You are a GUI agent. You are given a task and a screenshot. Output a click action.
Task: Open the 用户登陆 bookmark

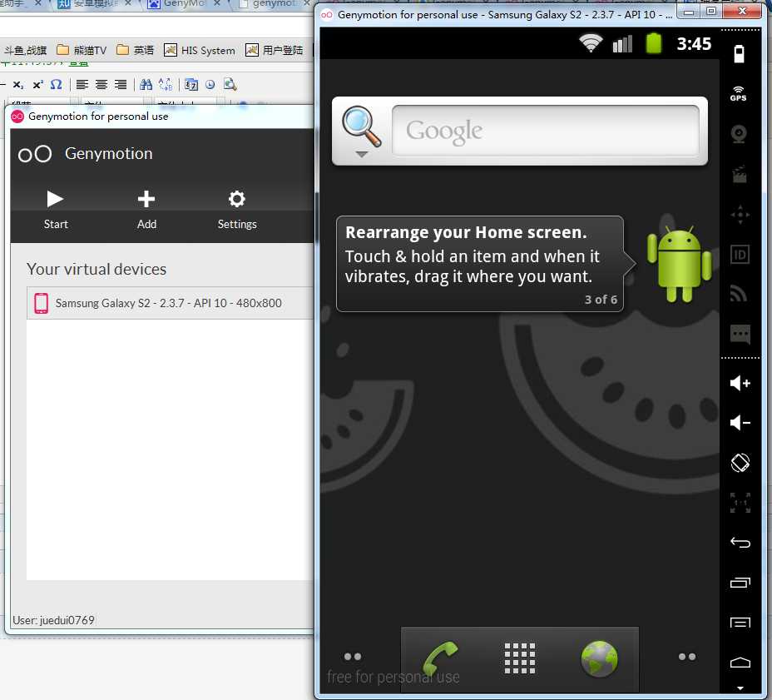pos(275,50)
